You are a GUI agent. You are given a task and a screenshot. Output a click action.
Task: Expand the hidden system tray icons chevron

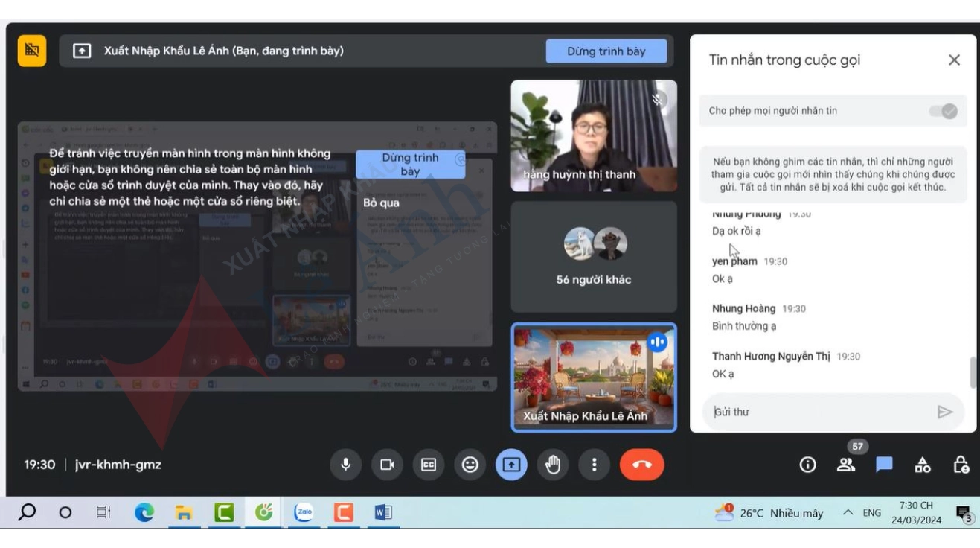click(x=848, y=513)
